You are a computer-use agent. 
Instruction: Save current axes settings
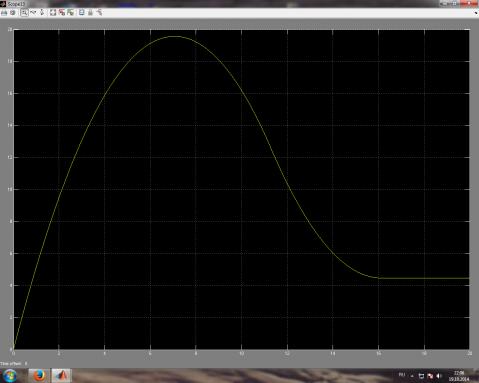click(x=62, y=13)
